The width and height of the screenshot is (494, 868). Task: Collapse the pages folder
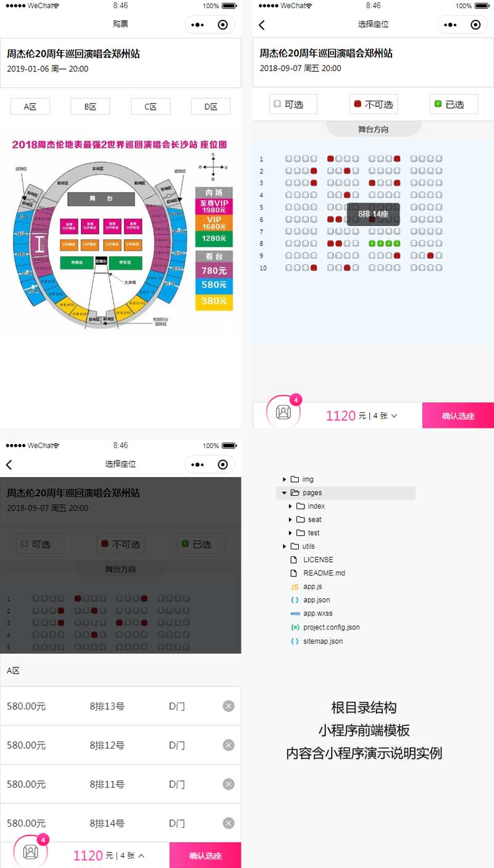285,493
